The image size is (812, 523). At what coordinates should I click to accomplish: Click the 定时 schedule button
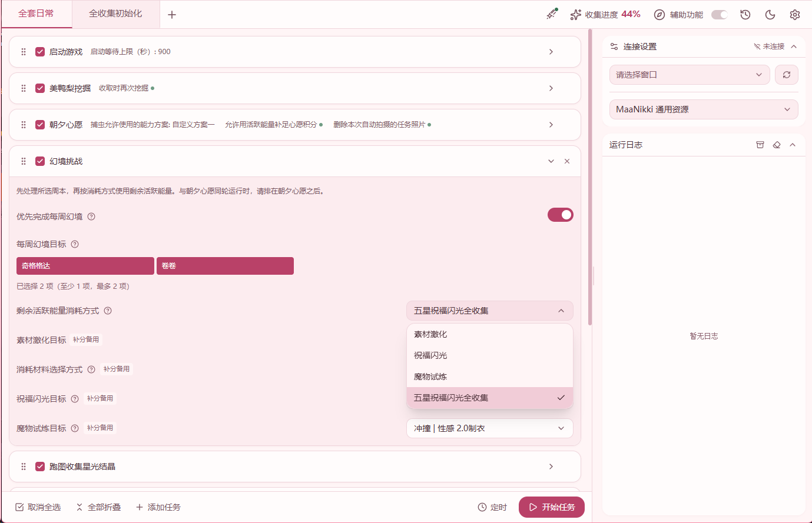click(x=492, y=507)
